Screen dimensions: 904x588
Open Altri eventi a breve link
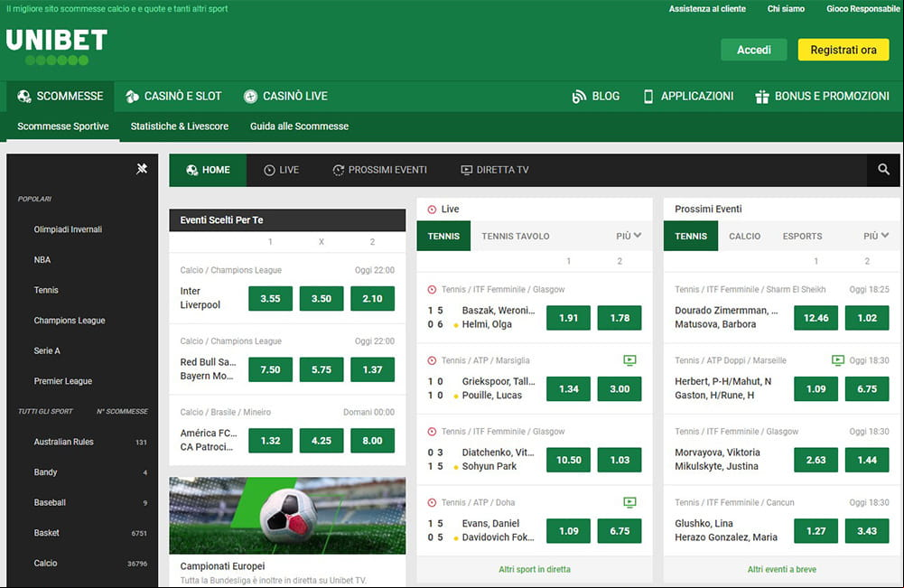pos(782,569)
